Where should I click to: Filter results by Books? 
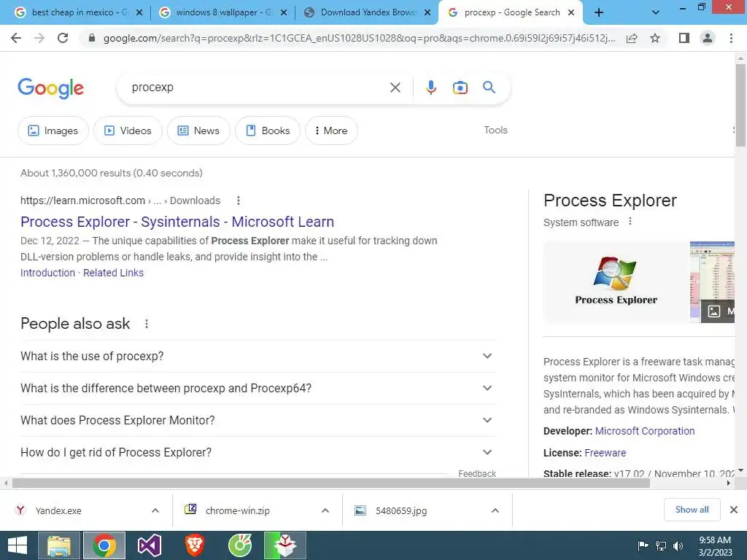tap(268, 131)
